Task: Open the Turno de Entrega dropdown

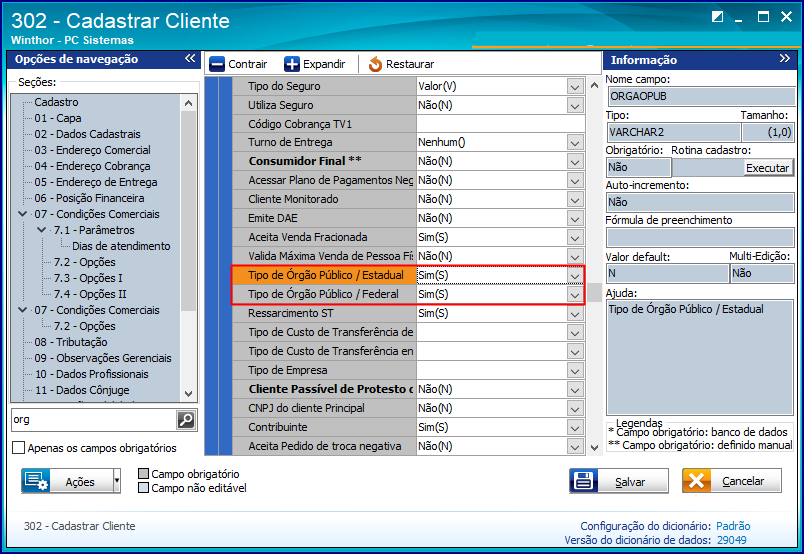Action: click(x=575, y=143)
